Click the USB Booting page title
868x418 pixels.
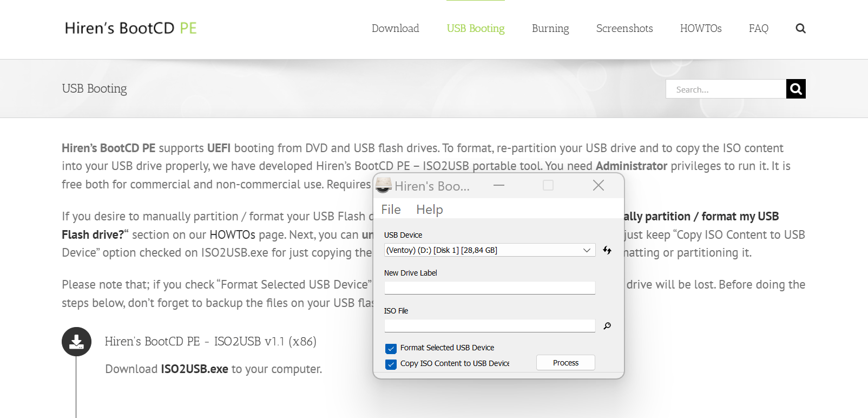[94, 89]
